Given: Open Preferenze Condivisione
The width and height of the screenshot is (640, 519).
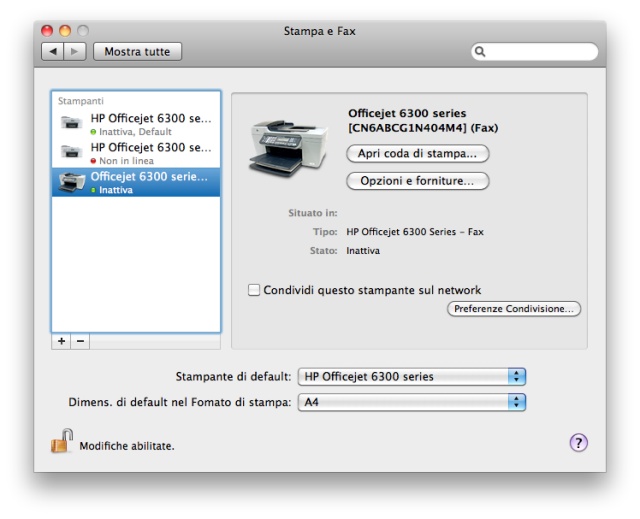Looking at the screenshot, I should point(514,308).
